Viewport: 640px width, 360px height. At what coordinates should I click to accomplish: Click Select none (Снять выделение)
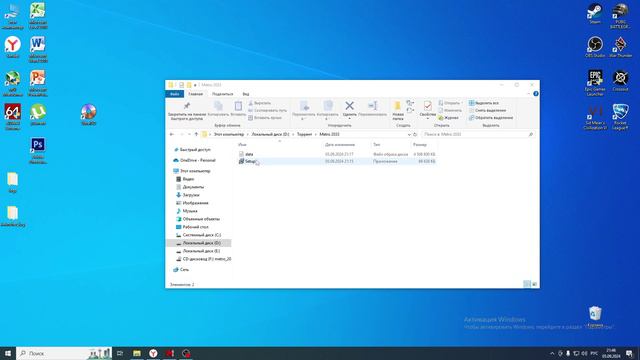coord(487,111)
